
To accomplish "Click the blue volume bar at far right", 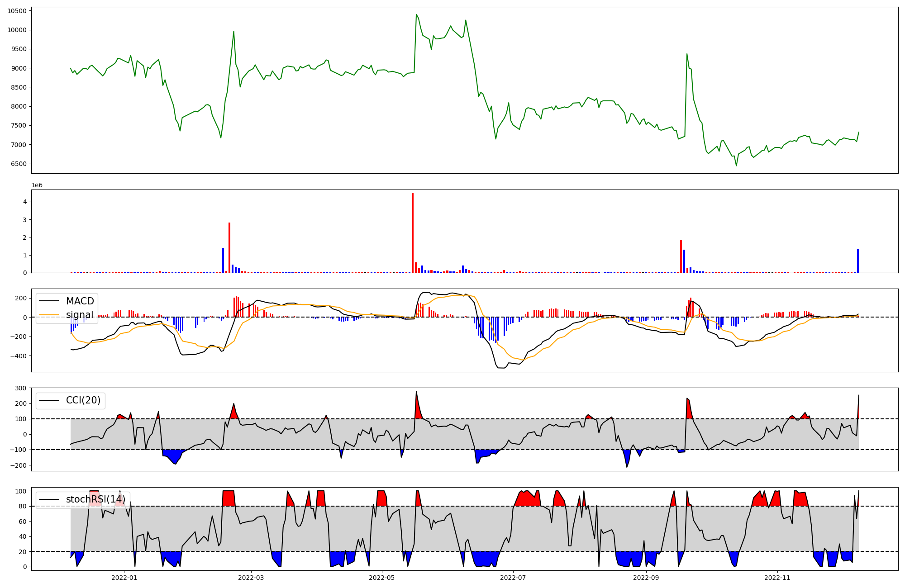I will [857, 261].
